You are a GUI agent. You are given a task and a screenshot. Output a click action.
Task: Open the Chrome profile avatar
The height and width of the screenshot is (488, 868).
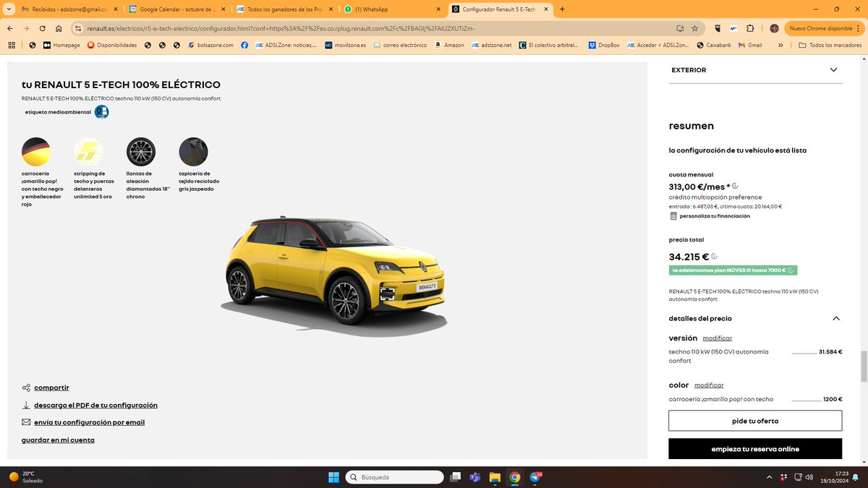[x=775, y=28]
